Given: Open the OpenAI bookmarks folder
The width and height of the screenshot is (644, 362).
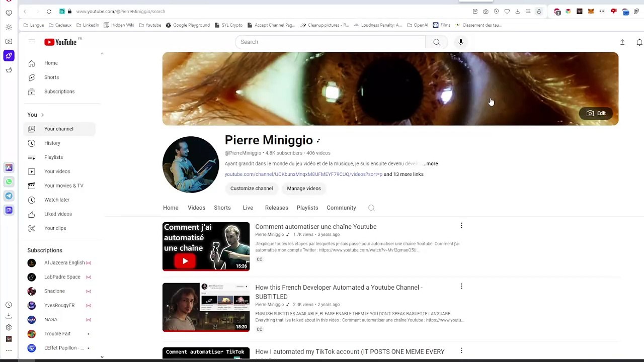Looking at the screenshot, I should point(418,25).
